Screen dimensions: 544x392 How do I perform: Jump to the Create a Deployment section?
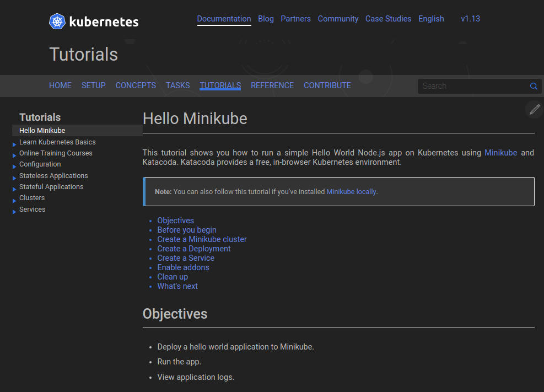pyautogui.click(x=193, y=248)
